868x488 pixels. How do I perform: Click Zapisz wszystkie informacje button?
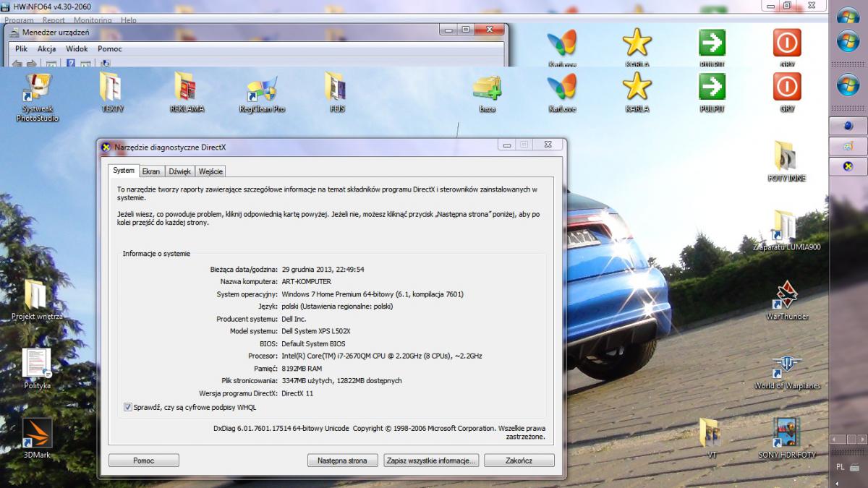coord(431,461)
